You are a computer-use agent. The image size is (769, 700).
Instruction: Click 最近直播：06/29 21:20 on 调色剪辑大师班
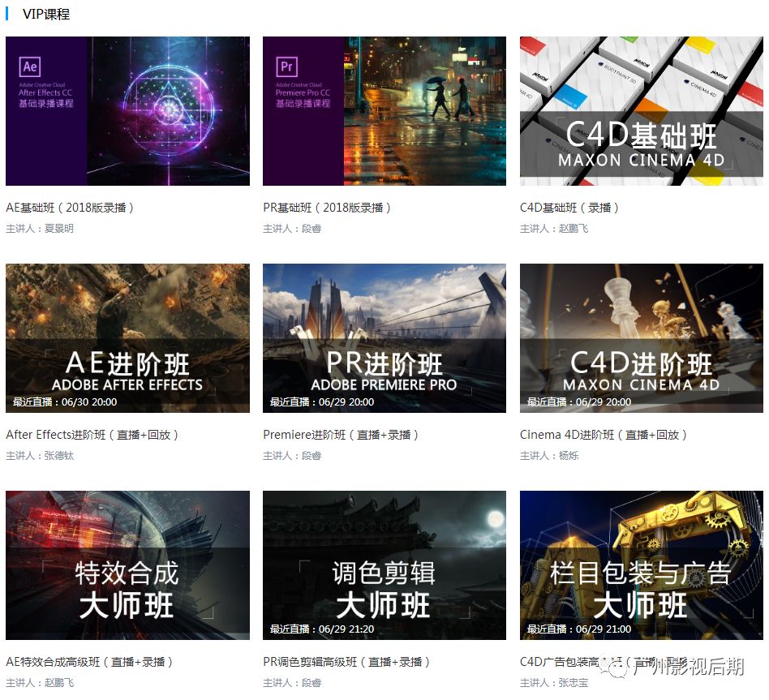322,629
